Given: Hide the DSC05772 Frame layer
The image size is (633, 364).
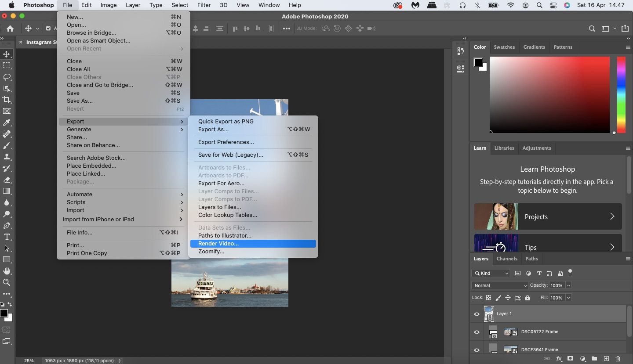Looking at the screenshot, I should (477, 332).
